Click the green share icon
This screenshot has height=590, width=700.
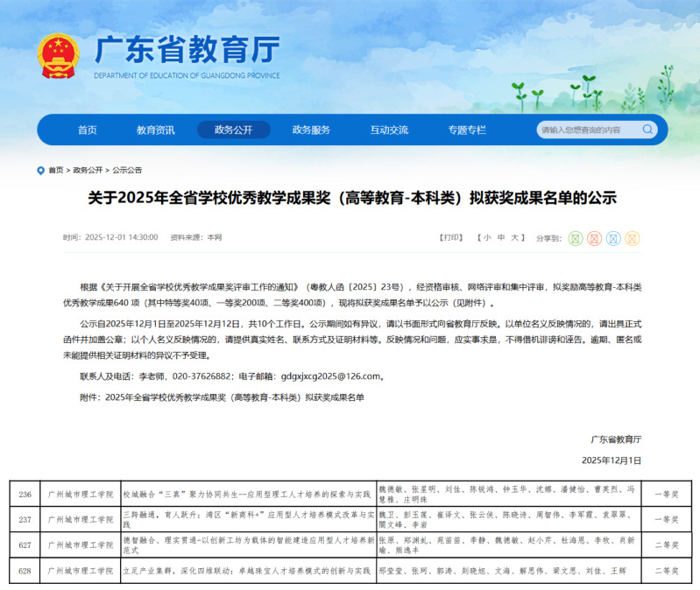[x=576, y=238]
